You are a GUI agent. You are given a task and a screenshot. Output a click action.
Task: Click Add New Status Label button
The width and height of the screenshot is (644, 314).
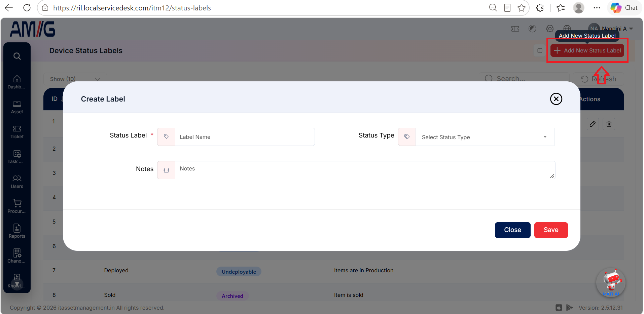tap(587, 50)
